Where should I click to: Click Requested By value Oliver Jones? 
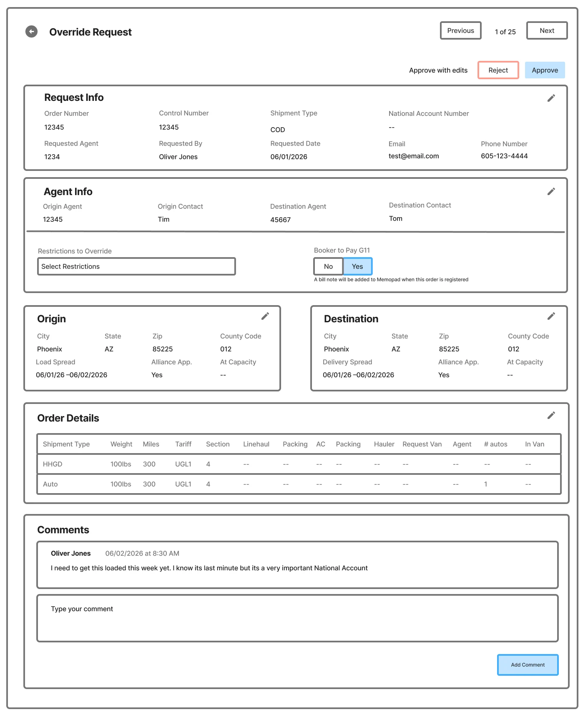tap(178, 157)
